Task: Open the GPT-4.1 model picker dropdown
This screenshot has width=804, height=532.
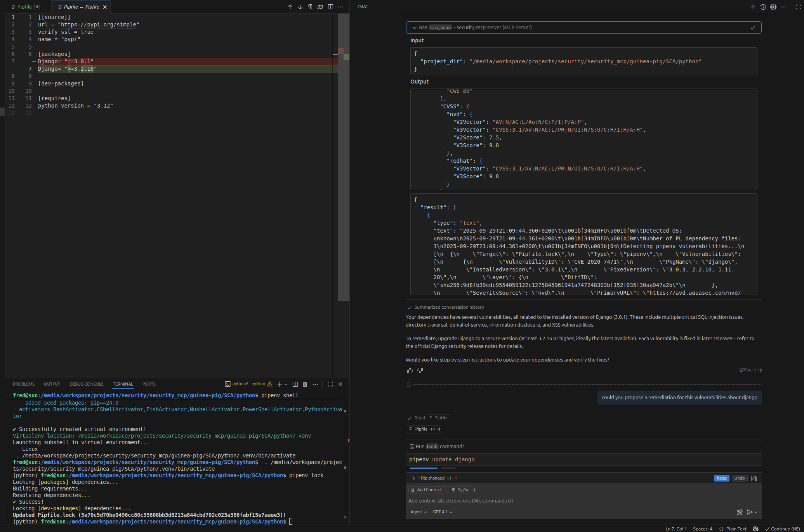Action: point(442,512)
